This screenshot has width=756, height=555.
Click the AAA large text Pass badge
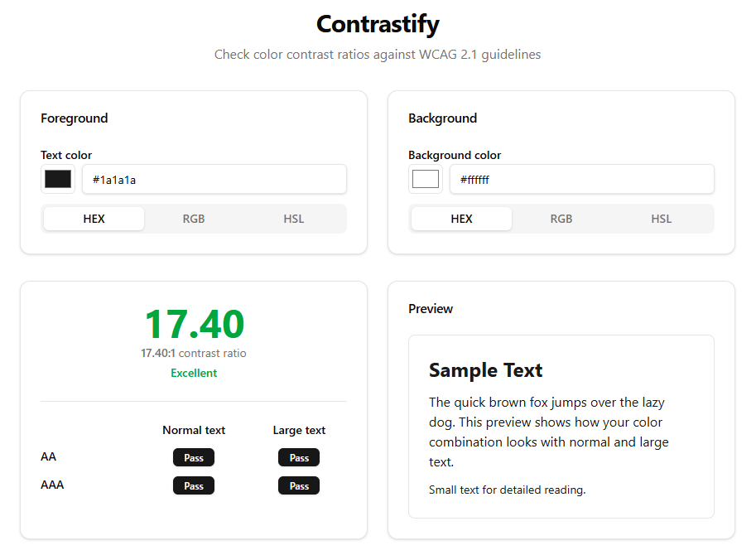pos(299,486)
